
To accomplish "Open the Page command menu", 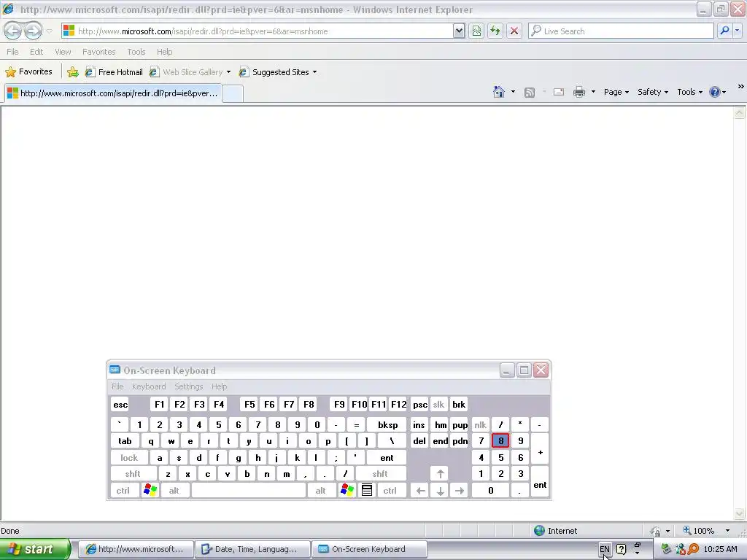I will point(616,92).
